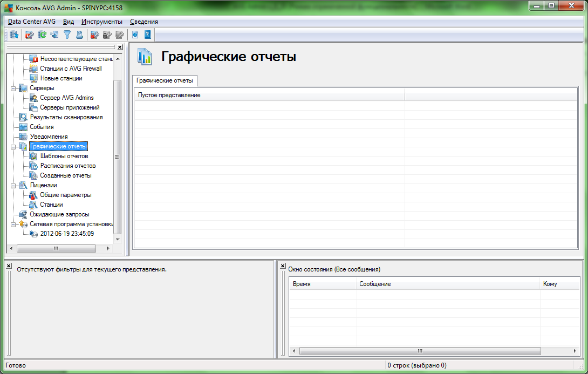The width and height of the screenshot is (588, 374).
Task: Click the icon beside Сервер AVG Admins
Action: tap(34, 98)
